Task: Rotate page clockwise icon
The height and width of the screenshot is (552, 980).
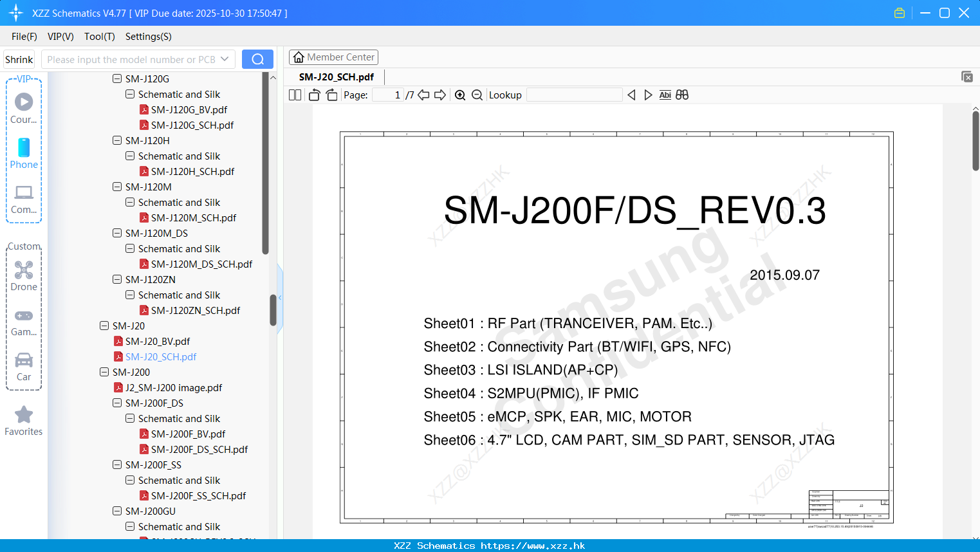Action: [x=331, y=95]
